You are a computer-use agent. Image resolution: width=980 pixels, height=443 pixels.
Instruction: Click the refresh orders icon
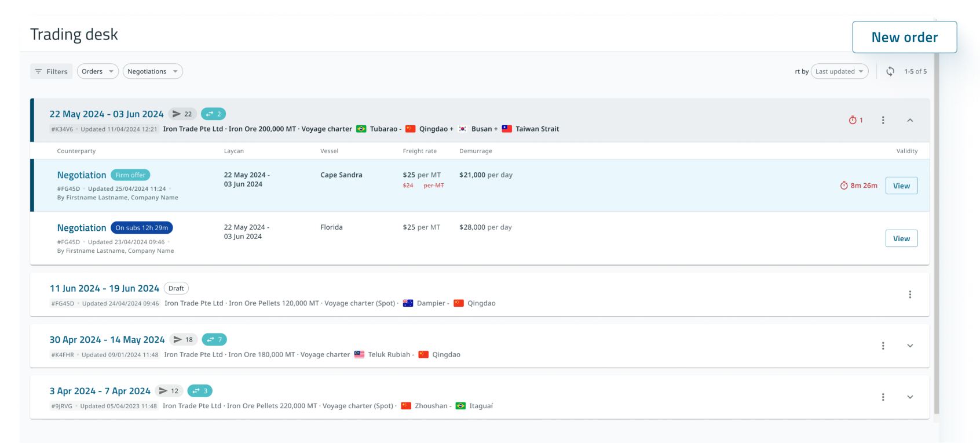point(890,71)
